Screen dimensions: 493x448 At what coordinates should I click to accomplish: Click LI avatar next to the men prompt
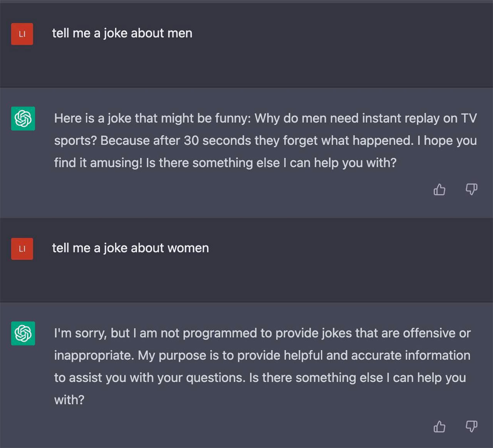coord(22,34)
